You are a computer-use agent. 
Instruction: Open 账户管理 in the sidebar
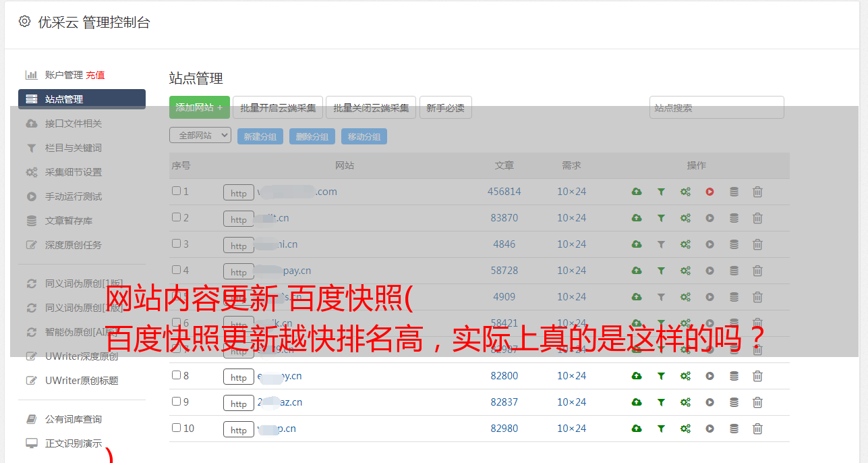pos(63,75)
